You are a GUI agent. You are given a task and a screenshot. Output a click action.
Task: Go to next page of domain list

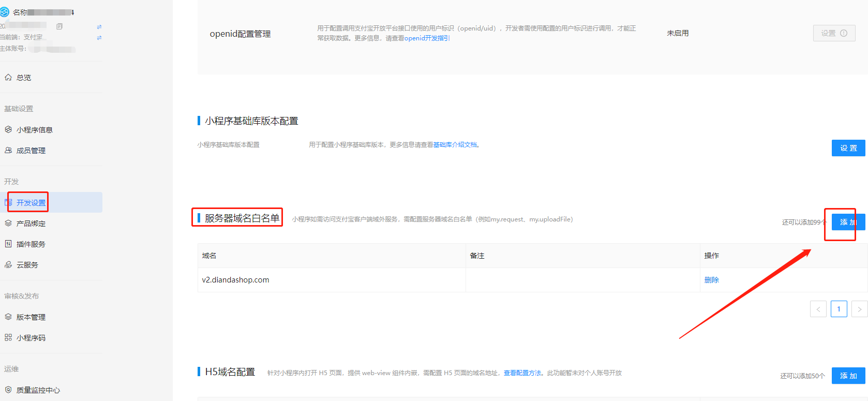tap(859, 309)
